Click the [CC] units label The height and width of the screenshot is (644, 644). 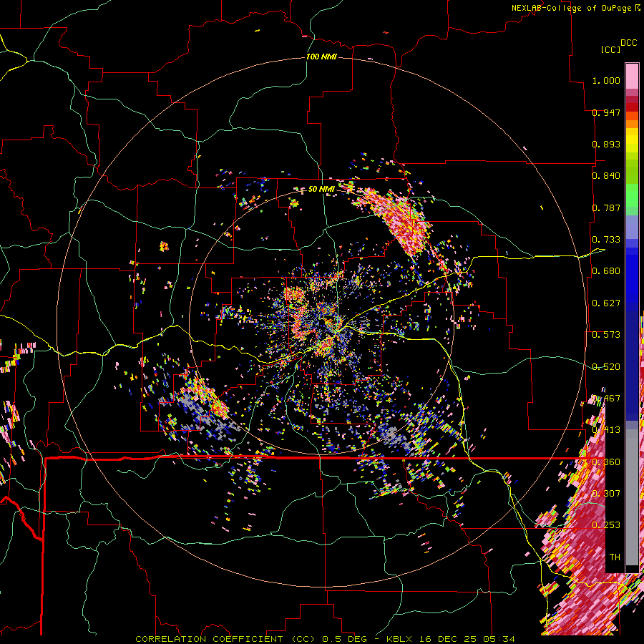611,49
